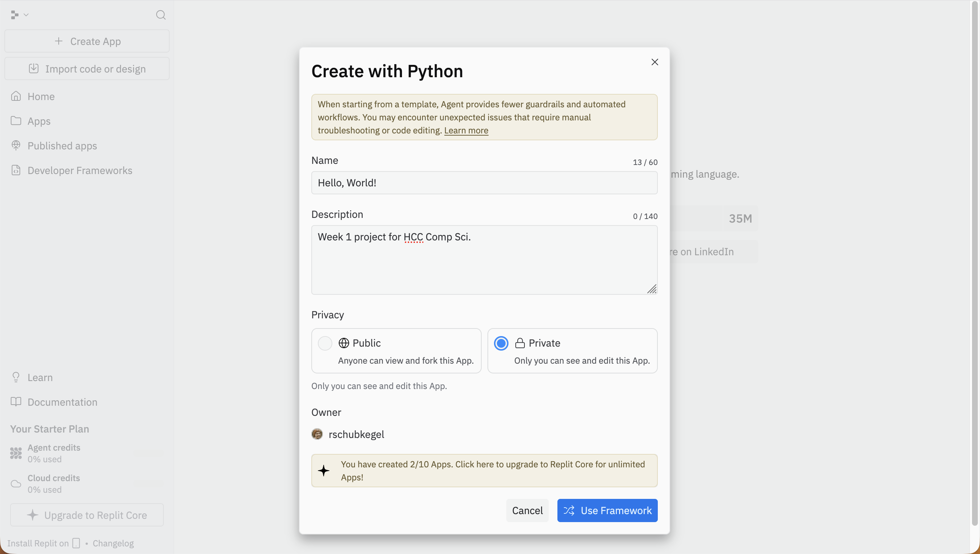
Task: Click the Agent credits icon
Action: coord(15,453)
